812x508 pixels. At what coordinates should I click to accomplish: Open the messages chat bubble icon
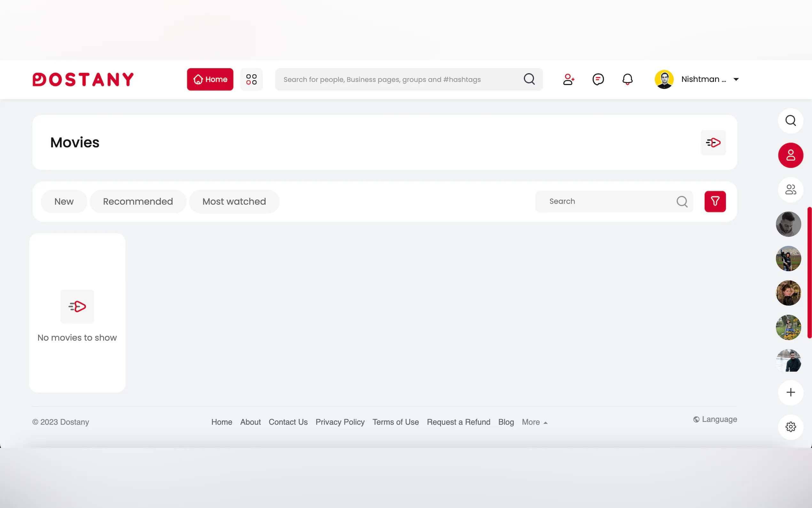[x=598, y=79]
